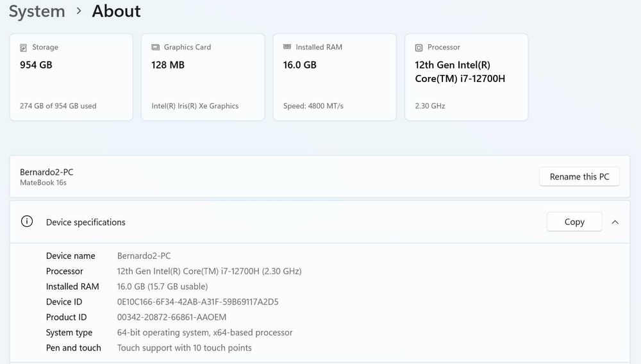Open the Installed RAM 16.0 GB card
This screenshot has height=364, width=641.
pyautogui.click(x=335, y=77)
